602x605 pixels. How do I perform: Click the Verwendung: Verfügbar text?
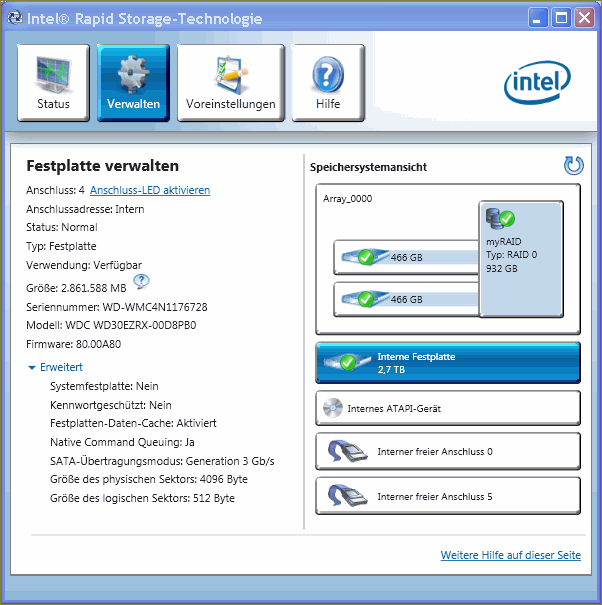click(84, 265)
